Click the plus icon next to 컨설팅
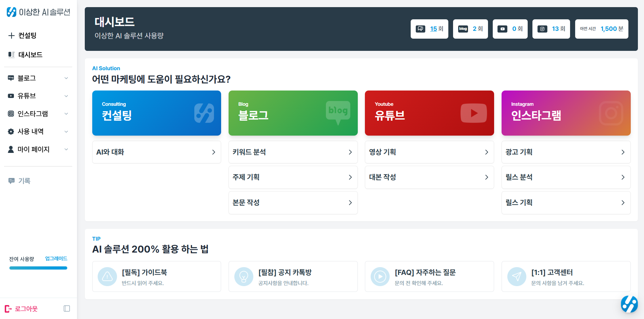Viewport: 644px width, 319px height. click(11, 36)
